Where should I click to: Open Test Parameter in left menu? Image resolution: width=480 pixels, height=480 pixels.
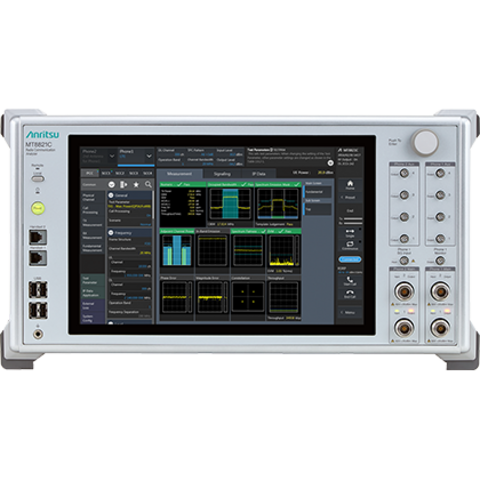[93, 280]
